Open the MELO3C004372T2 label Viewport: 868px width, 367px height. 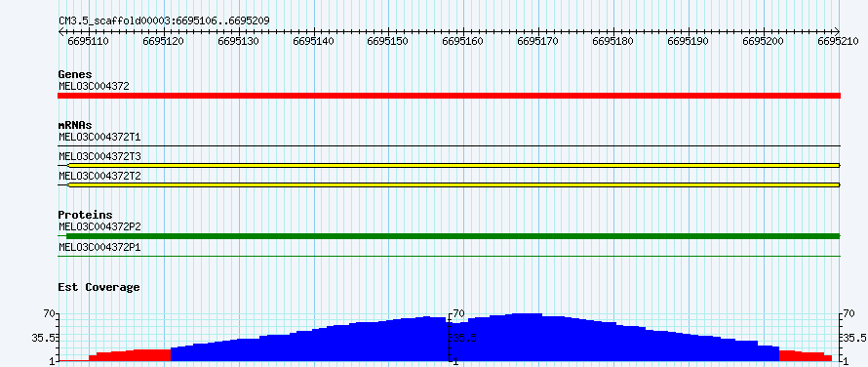[99, 176]
